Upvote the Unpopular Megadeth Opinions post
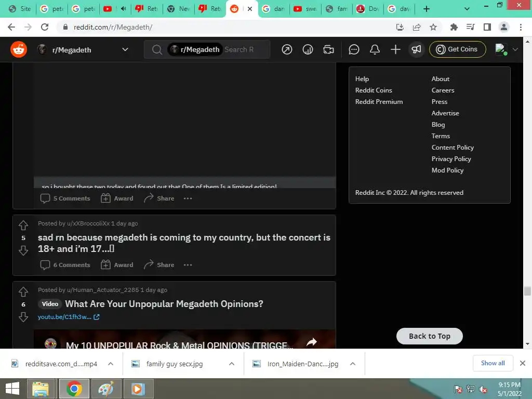532x399 pixels. coord(23,291)
